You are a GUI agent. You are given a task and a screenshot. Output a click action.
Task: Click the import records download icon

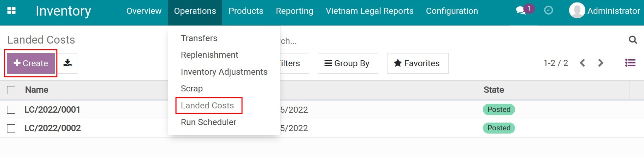pyautogui.click(x=67, y=63)
